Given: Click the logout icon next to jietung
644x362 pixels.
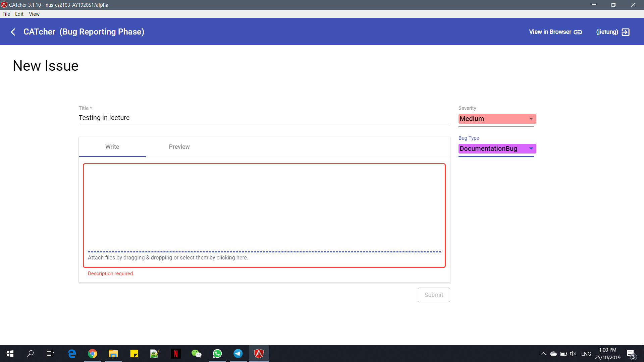Looking at the screenshot, I should (x=626, y=32).
